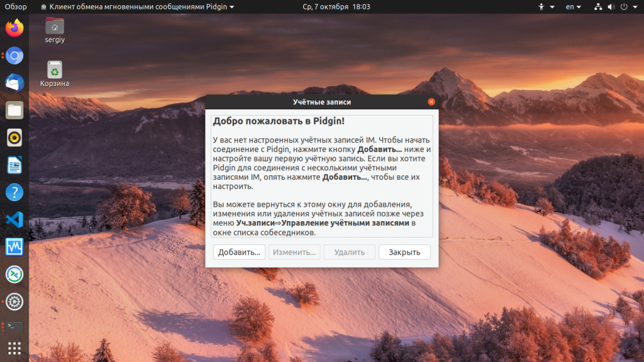Click the power icon in top bar
The image size is (644, 362).
[x=624, y=6]
